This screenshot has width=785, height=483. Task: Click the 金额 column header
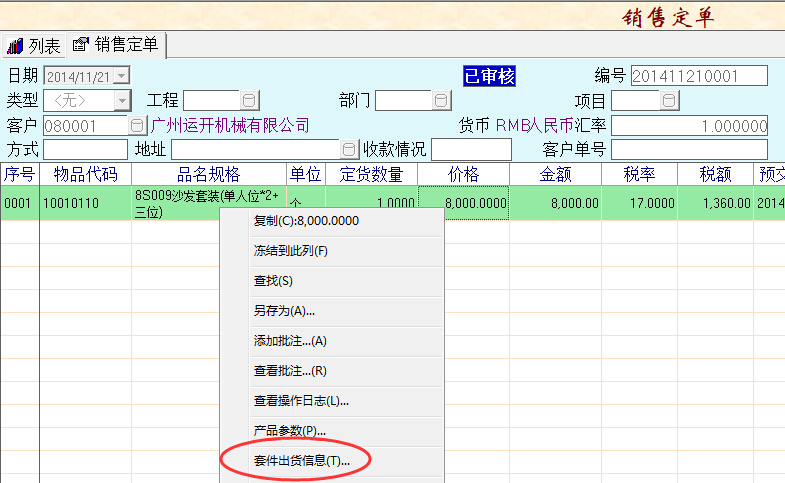(556, 174)
